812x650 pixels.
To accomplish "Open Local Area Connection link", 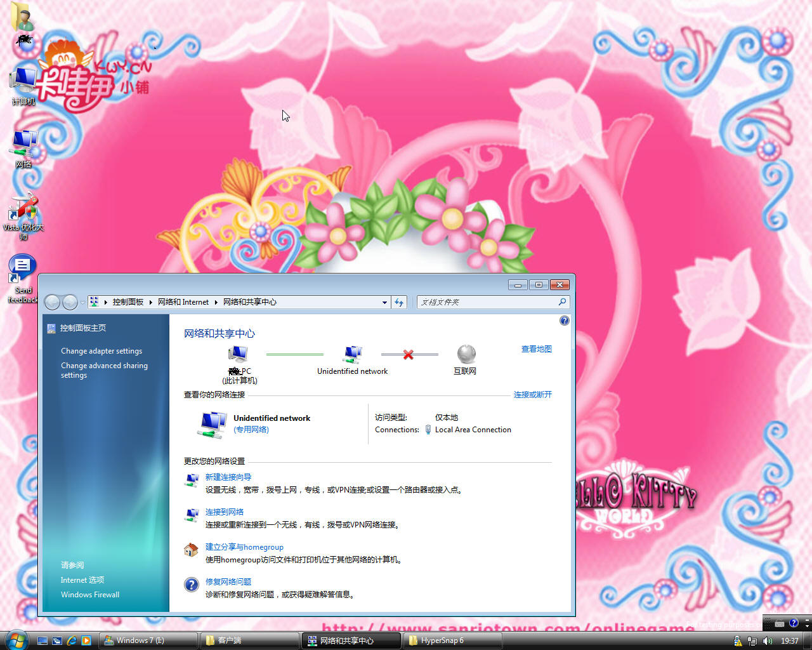I will point(473,430).
